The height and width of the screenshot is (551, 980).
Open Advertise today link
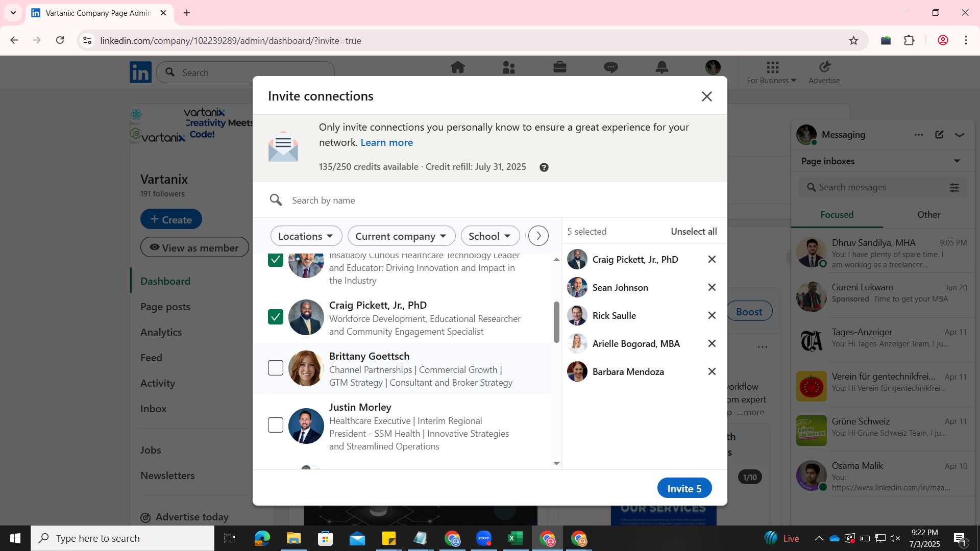tap(184, 517)
